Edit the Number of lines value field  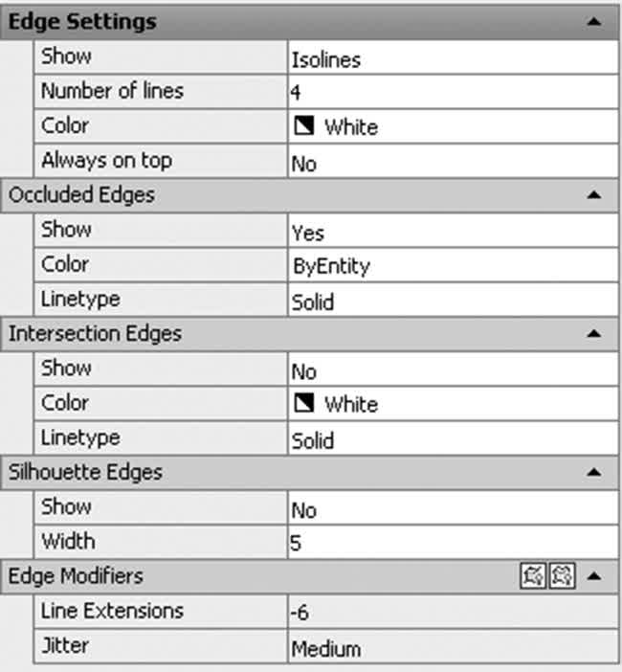pos(454,92)
